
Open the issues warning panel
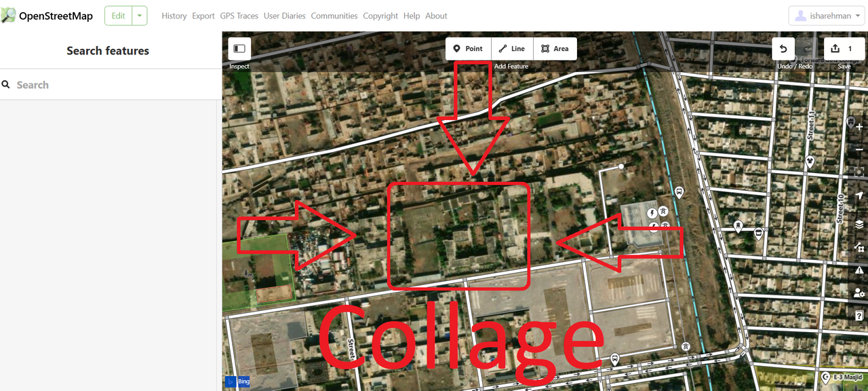pyautogui.click(x=859, y=270)
